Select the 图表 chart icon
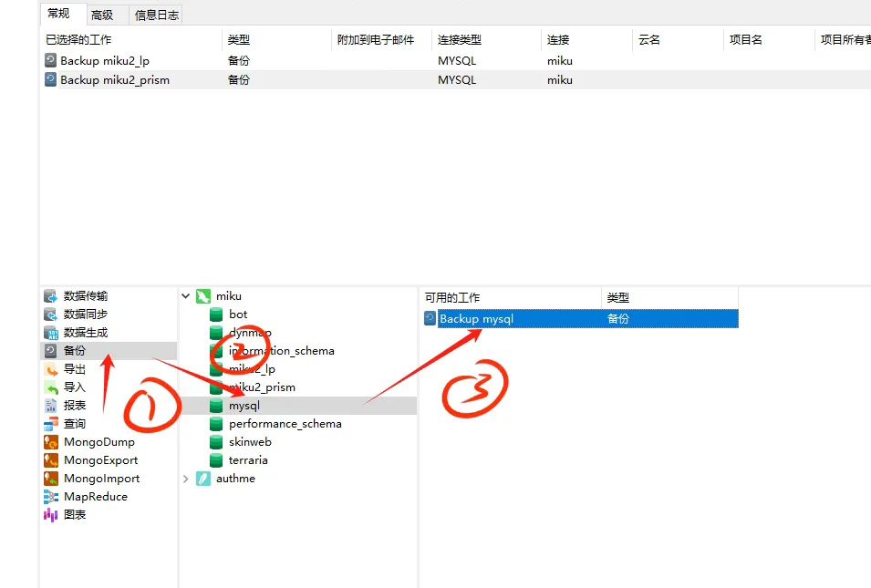871x588 pixels. (51, 515)
